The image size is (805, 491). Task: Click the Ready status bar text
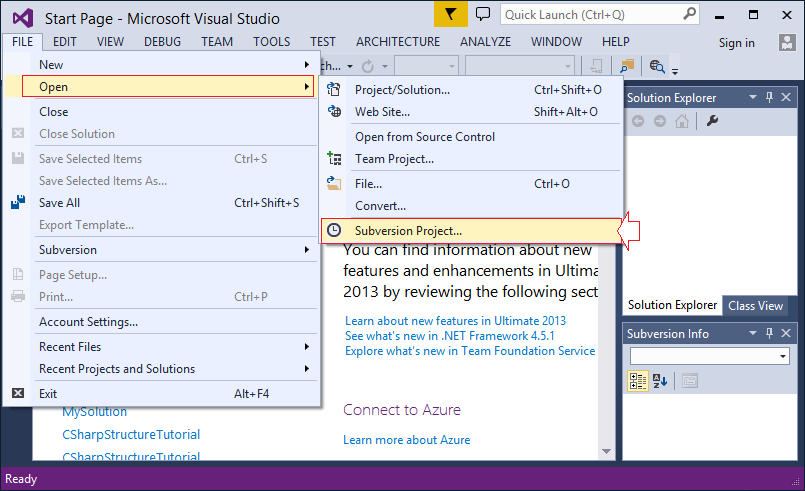click(x=21, y=479)
